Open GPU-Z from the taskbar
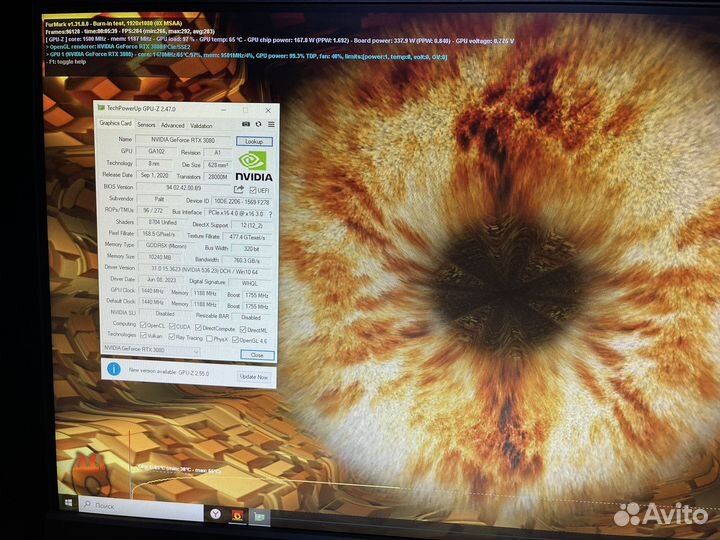Viewport: 720px width, 540px height. [x=259, y=517]
